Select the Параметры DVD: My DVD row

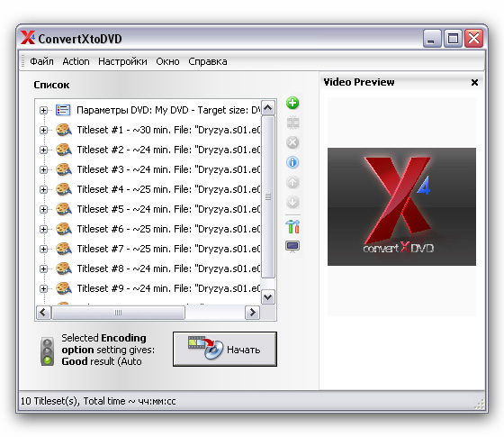(168, 110)
